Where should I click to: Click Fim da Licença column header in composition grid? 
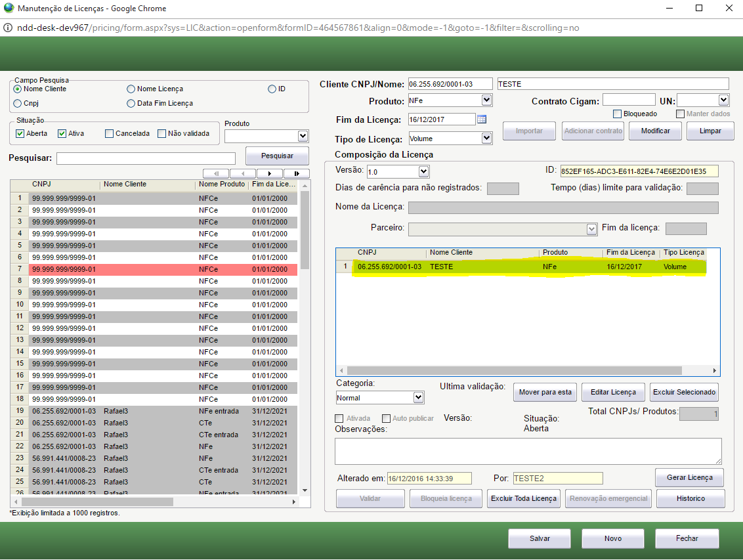pos(630,253)
